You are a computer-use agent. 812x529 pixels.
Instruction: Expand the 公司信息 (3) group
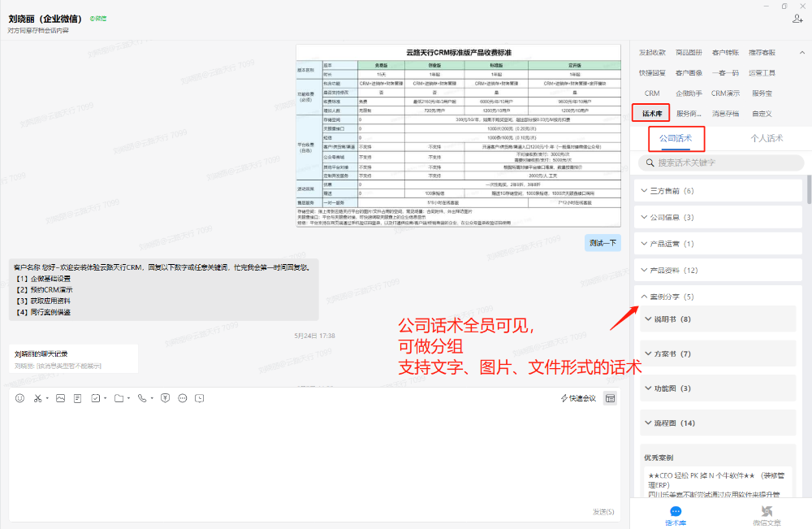pyautogui.click(x=718, y=217)
